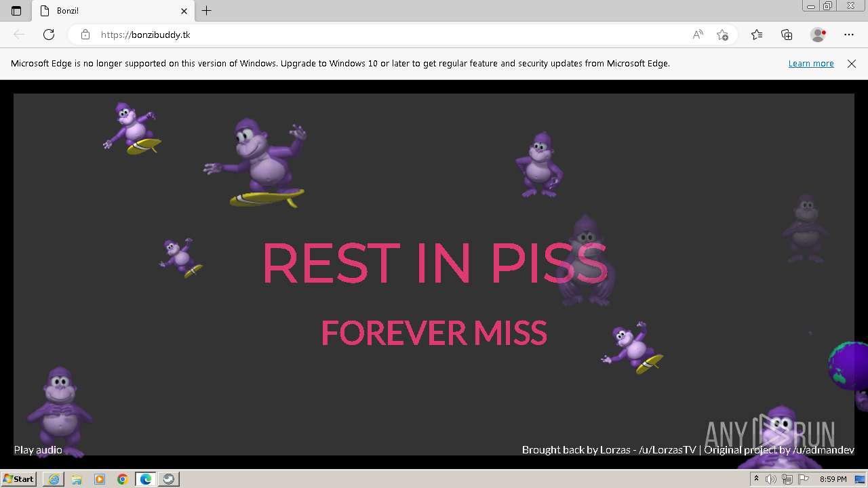This screenshot has width=868, height=488.
Task: View site information lock icon
Action: [x=85, y=35]
